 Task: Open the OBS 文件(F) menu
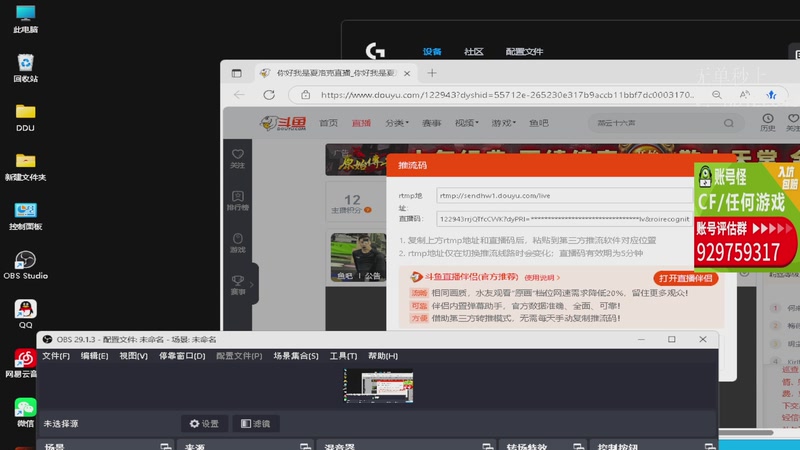[56, 356]
